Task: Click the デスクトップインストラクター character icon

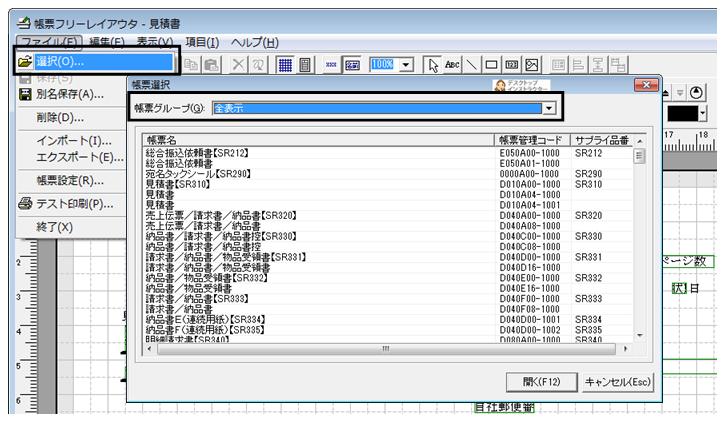Action: [x=500, y=86]
